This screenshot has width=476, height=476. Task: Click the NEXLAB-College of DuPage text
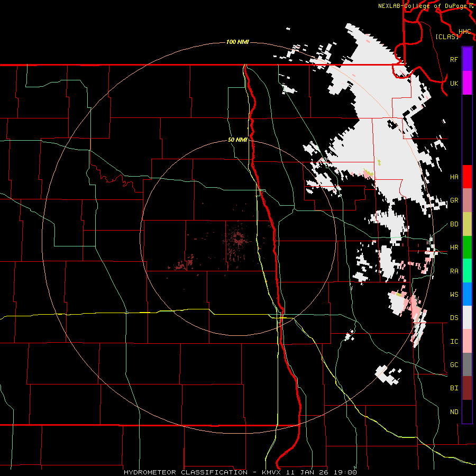424,6
